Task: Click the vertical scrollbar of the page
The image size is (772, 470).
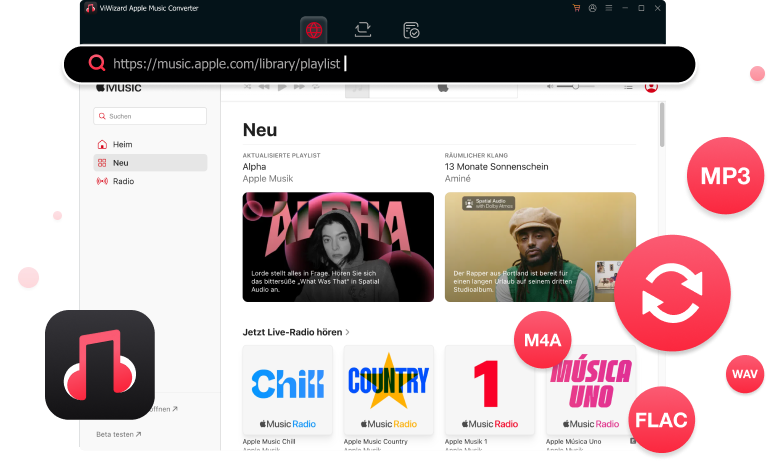Action: (x=662, y=125)
